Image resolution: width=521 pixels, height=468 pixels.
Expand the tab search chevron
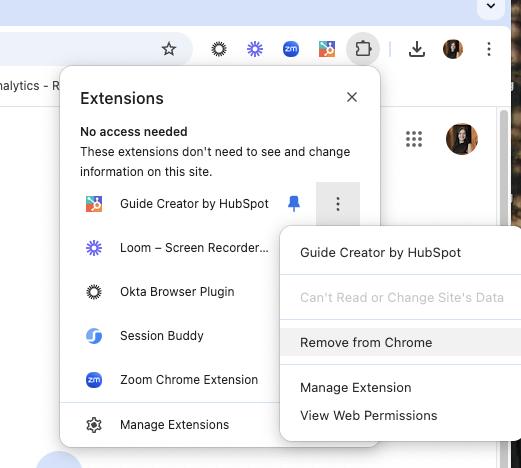491,6
